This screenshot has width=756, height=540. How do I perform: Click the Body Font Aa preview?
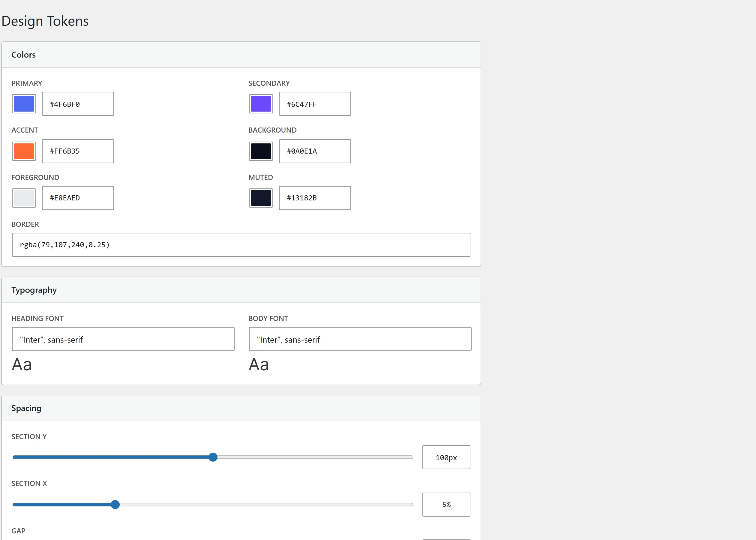tap(259, 364)
